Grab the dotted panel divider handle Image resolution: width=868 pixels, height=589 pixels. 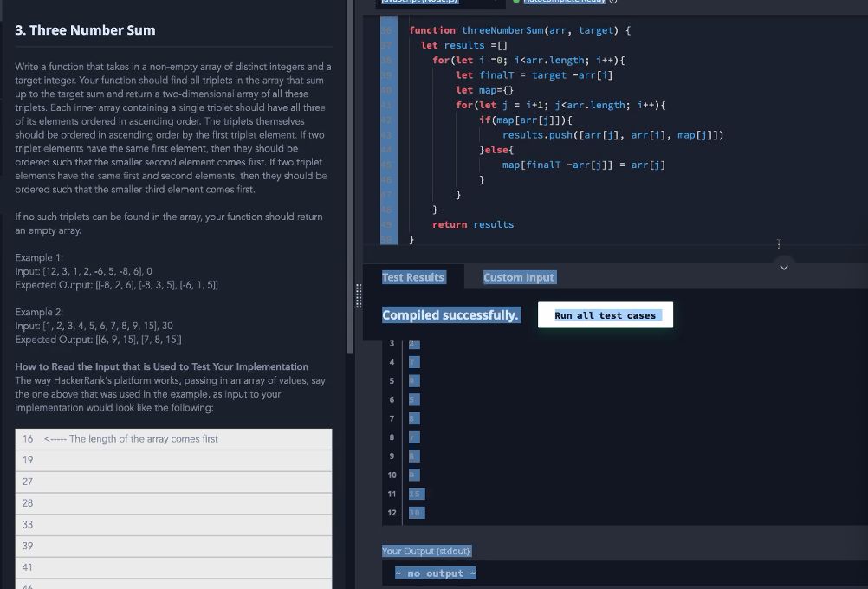(x=359, y=295)
